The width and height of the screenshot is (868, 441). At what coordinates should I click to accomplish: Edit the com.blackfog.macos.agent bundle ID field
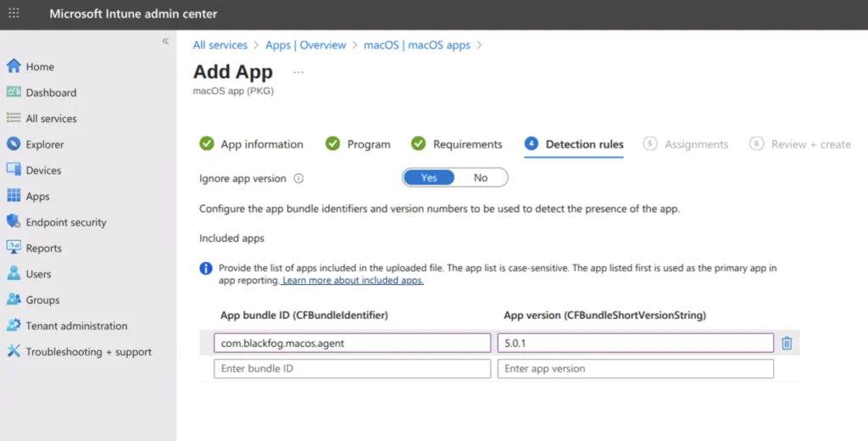tap(352, 343)
